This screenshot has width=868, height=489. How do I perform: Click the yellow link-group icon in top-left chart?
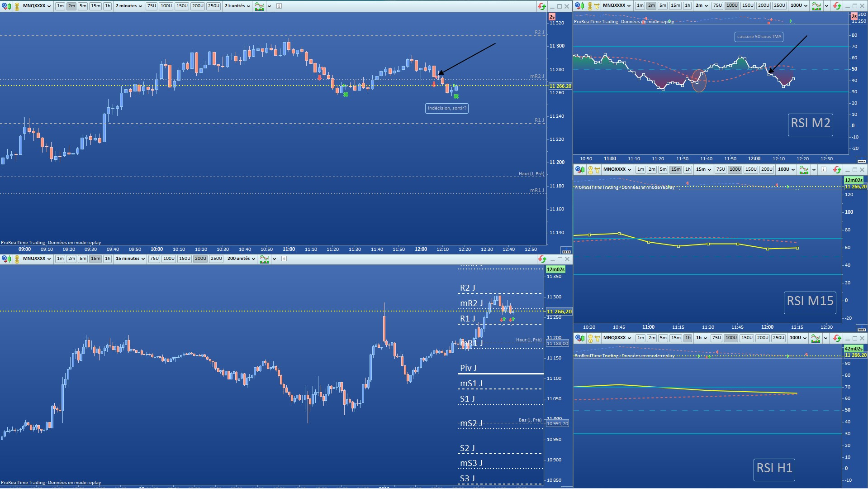coord(17,6)
